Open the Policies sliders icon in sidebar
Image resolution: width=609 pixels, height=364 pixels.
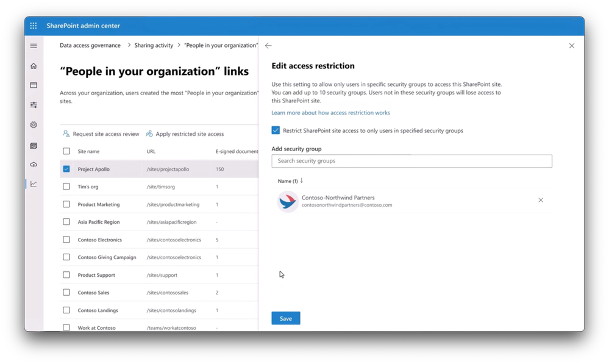[x=34, y=105]
